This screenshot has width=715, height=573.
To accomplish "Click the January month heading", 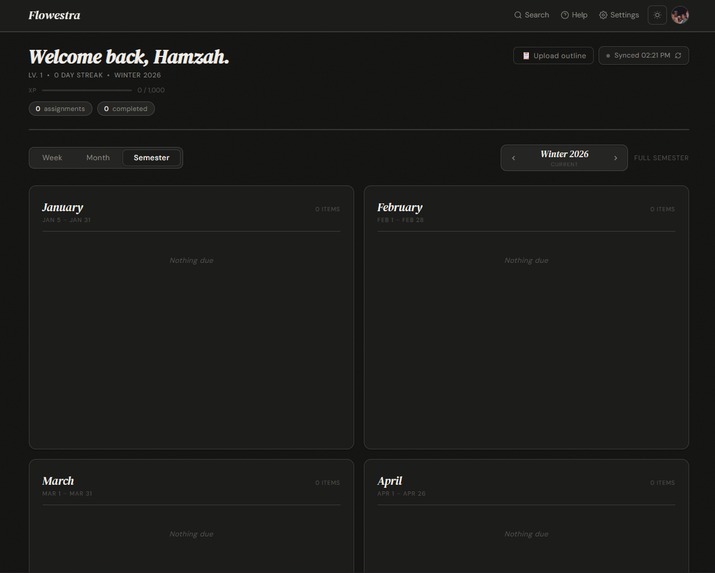I will 62,207.
